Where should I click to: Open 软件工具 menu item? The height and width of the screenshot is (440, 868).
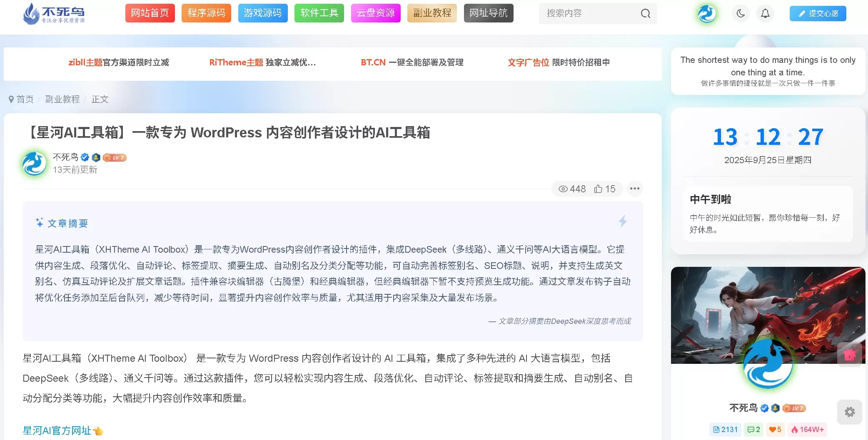[319, 13]
